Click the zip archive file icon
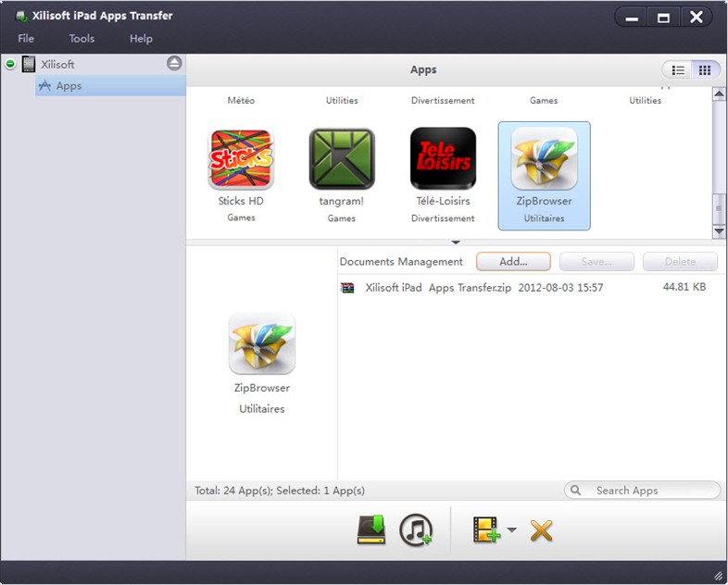This screenshot has width=728, height=585. coord(347,288)
